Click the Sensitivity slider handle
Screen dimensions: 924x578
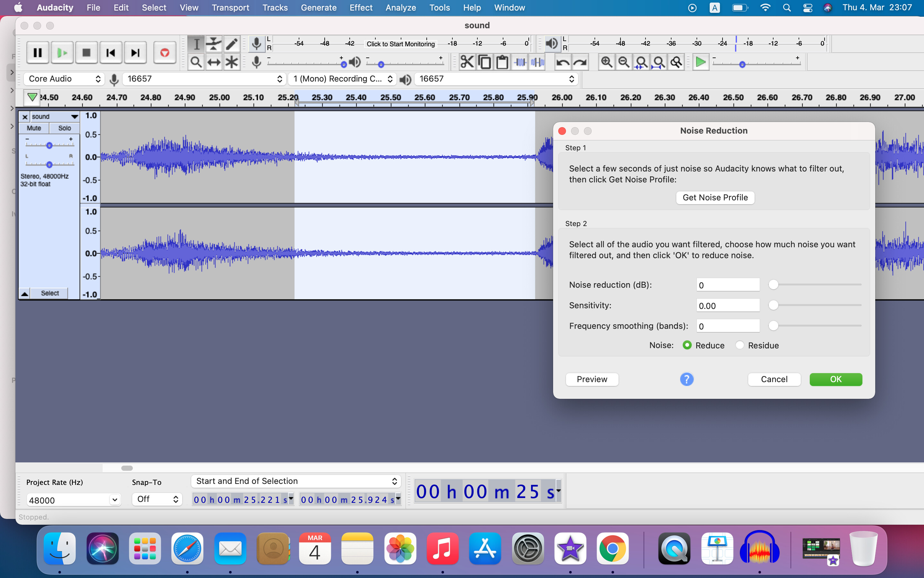tap(773, 305)
